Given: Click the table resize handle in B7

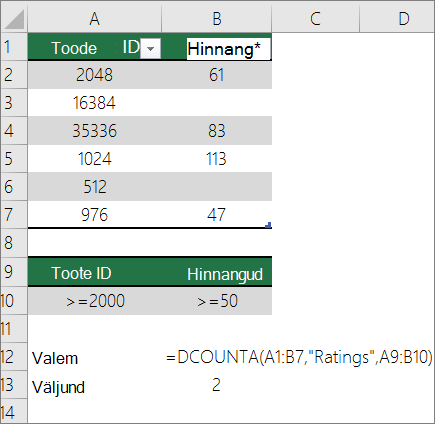Looking at the screenshot, I should click(268, 225).
